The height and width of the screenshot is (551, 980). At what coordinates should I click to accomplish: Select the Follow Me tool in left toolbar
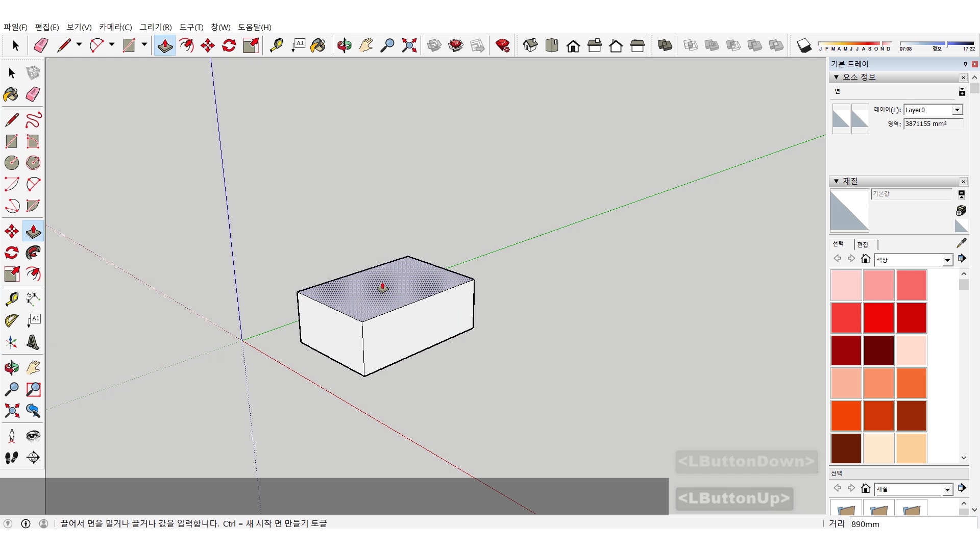pos(33,253)
